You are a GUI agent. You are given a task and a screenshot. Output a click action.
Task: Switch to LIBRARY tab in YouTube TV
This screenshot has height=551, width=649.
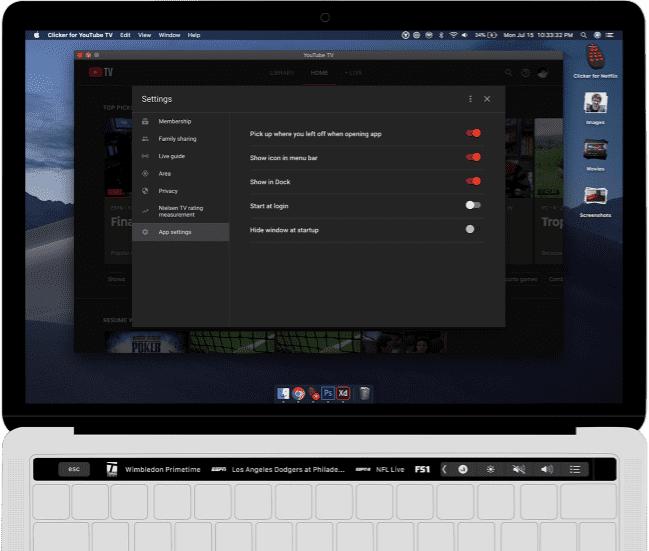pos(281,73)
